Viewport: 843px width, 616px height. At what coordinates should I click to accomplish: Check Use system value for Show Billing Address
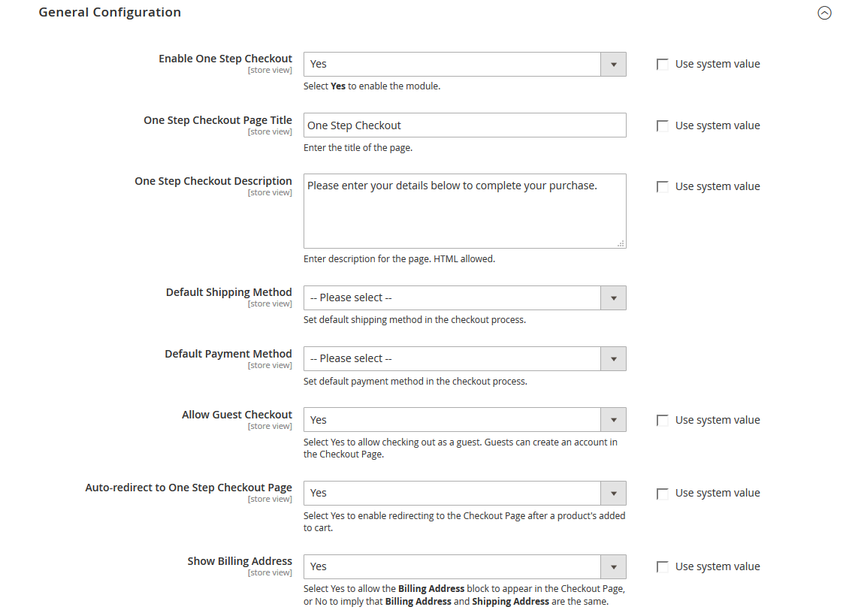663,567
